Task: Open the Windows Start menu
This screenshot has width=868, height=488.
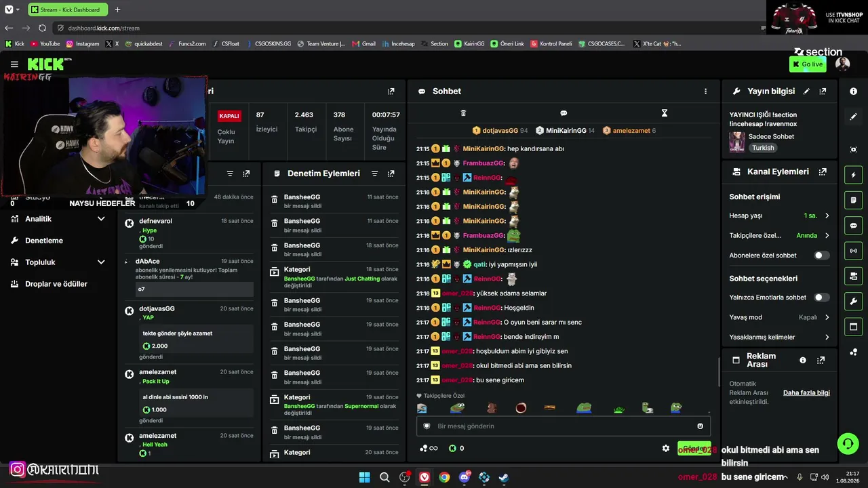Action: tap(365, 477)
